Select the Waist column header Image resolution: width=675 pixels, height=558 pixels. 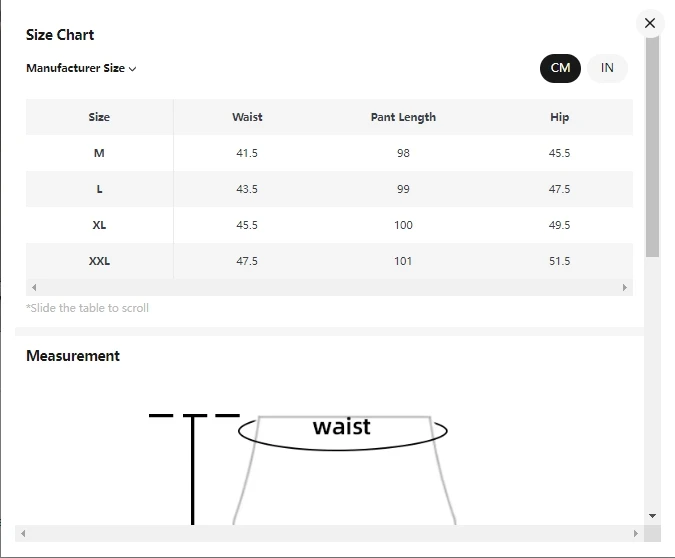247,117
